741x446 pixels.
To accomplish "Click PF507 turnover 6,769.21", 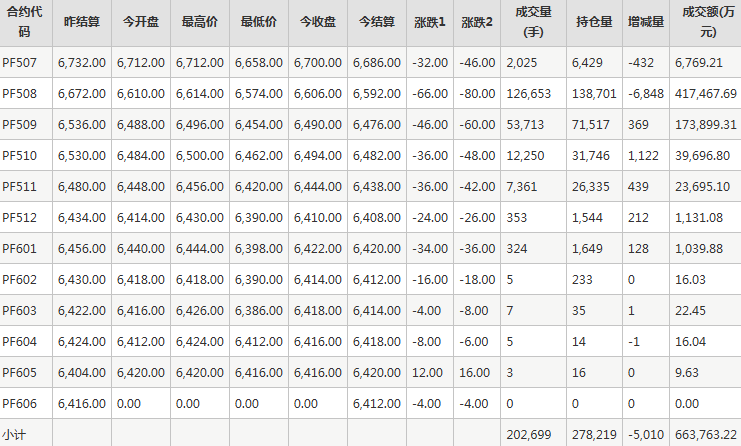I will 699,62.
